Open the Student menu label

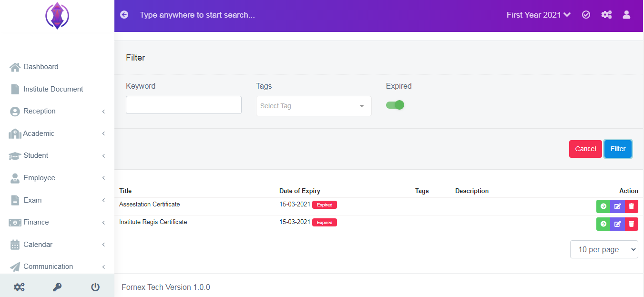point(36,155)
